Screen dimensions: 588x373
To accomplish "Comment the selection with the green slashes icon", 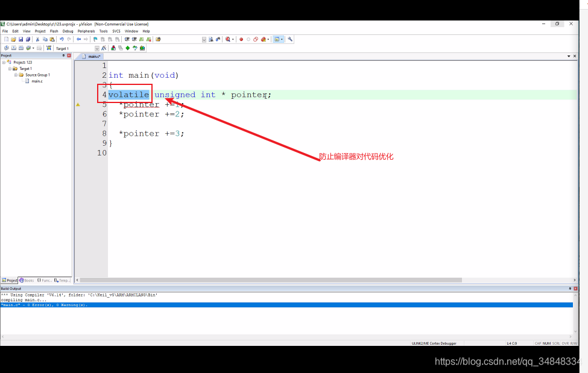I will (x=141, y=39).
